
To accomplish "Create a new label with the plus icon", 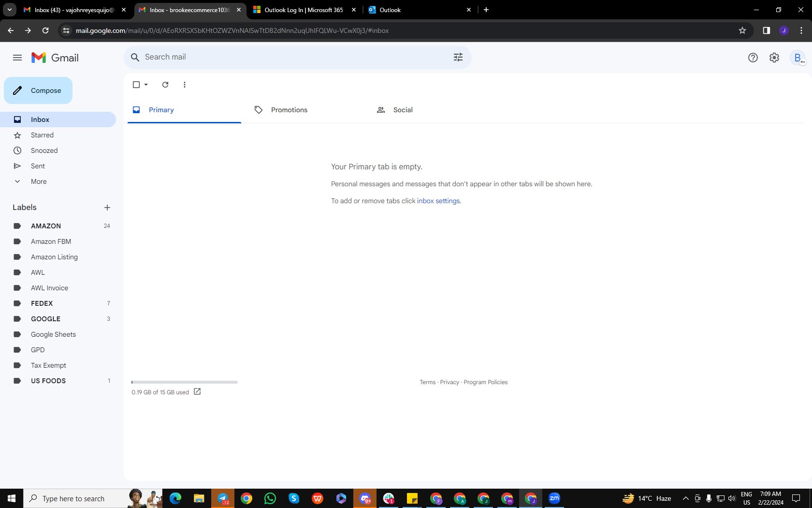I will point(107,208).
